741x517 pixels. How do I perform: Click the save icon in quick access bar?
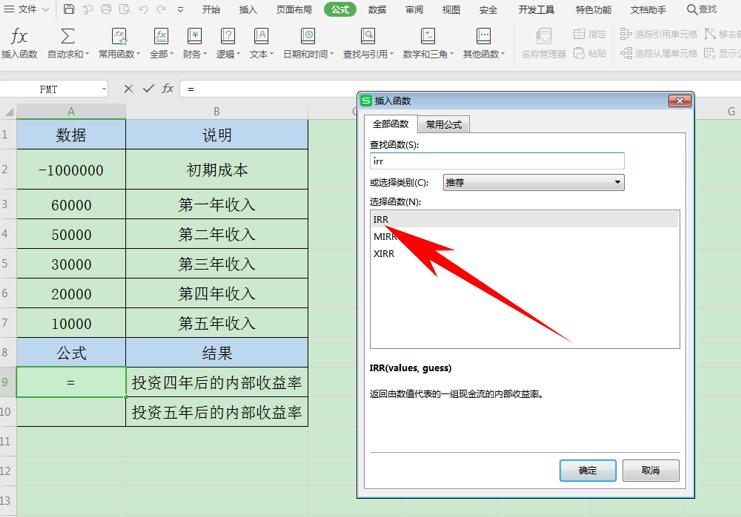[69, 9]
